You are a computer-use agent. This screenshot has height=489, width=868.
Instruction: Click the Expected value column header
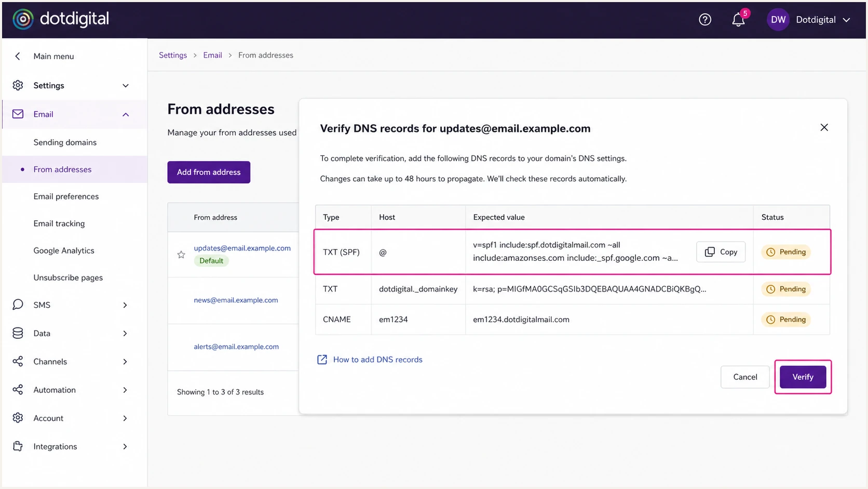pyautogui.click(x=499, y=217)
